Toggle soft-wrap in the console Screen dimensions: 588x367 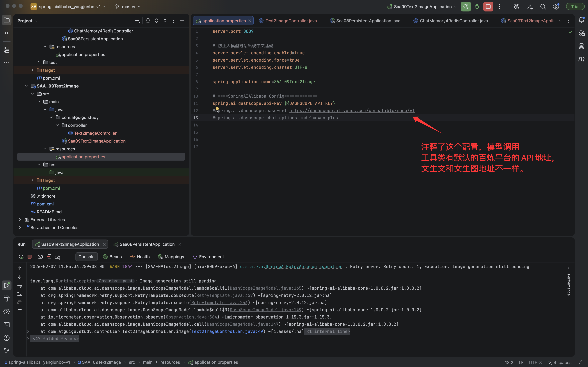(x=20, y=285)
